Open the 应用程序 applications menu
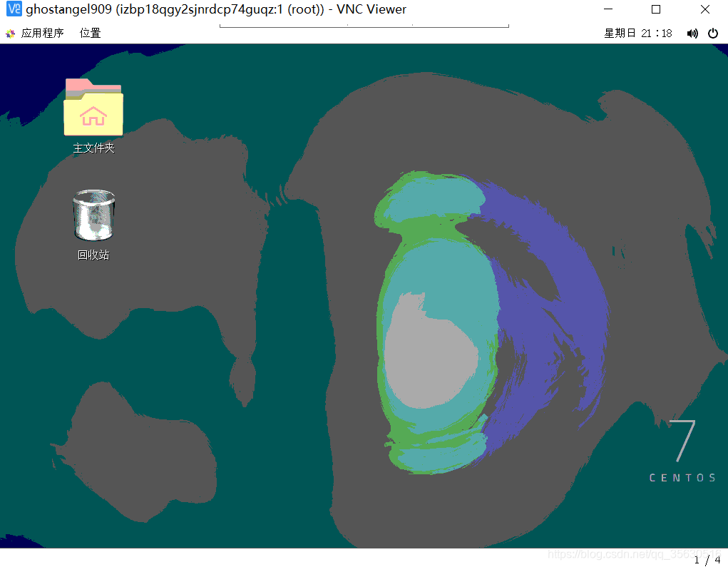Viewport: 728px width, 567px height. tap(42, 33)
